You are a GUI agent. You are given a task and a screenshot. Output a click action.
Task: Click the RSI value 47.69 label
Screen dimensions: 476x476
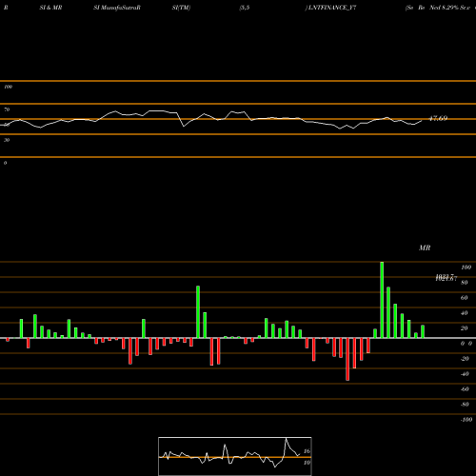(x=438, y=118)
